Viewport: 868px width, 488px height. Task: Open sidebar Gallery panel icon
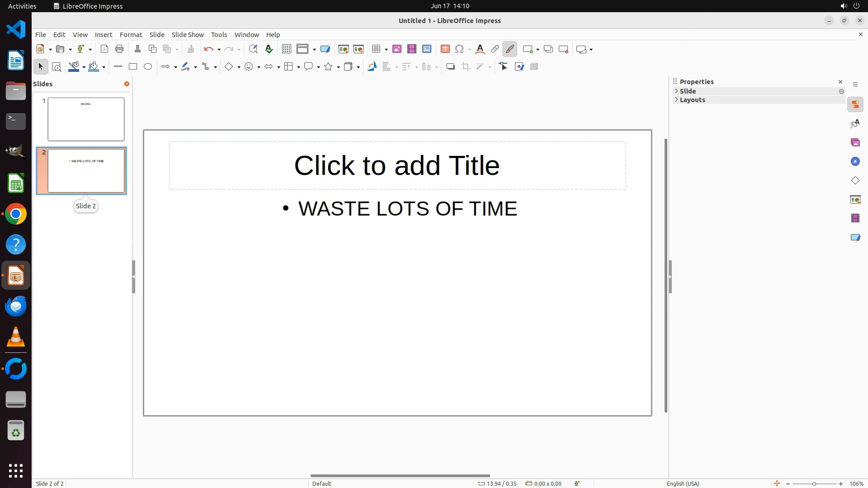[855, 143]
